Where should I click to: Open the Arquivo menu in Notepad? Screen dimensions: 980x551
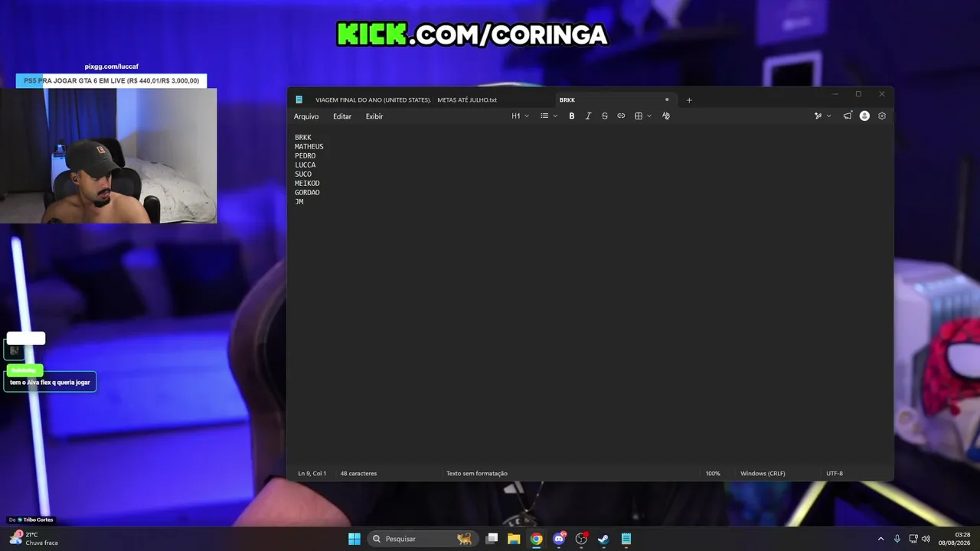pos(306,116)
